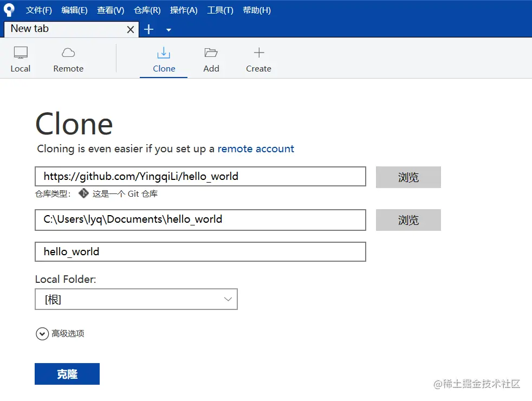Open the tab list dropdown arrow

168,30
